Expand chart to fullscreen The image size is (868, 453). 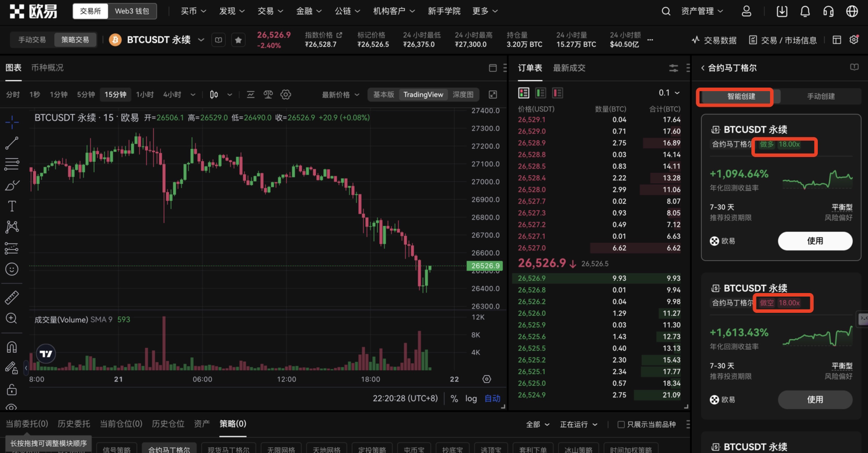point(493,95)
